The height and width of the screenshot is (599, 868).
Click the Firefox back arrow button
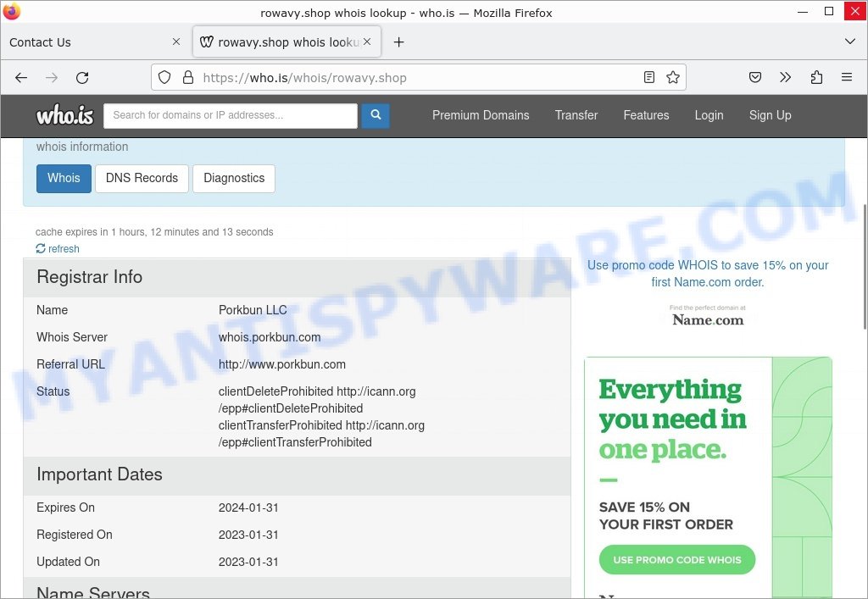tap(21, 77)
